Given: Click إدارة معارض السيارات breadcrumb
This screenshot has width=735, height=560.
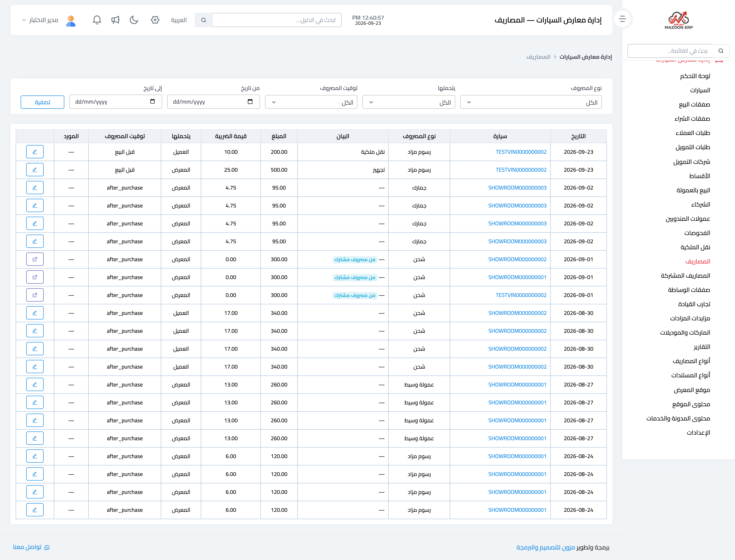Looking at the screenshot, I should pos(585,57).
